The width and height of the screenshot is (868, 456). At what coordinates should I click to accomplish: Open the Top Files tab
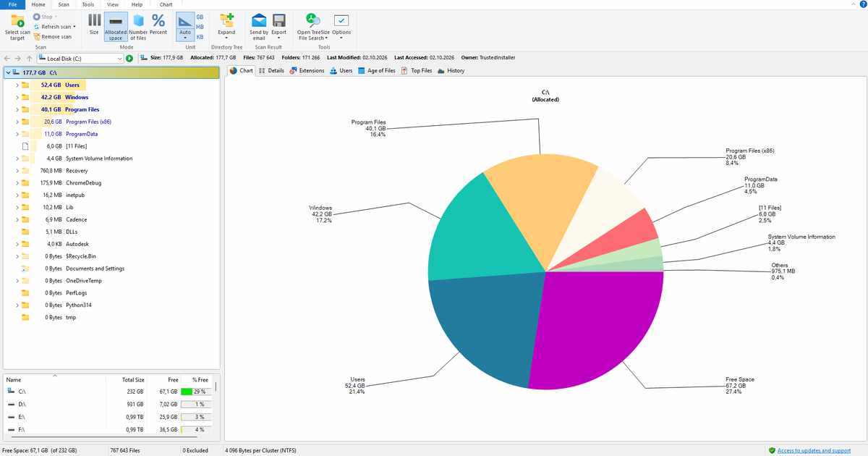point(417,71)
